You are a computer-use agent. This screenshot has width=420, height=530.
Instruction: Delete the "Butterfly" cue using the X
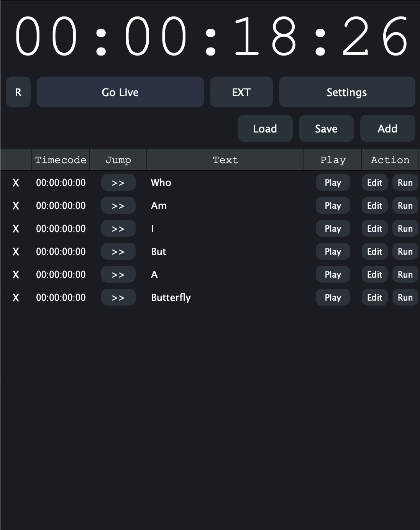[16, 297]
